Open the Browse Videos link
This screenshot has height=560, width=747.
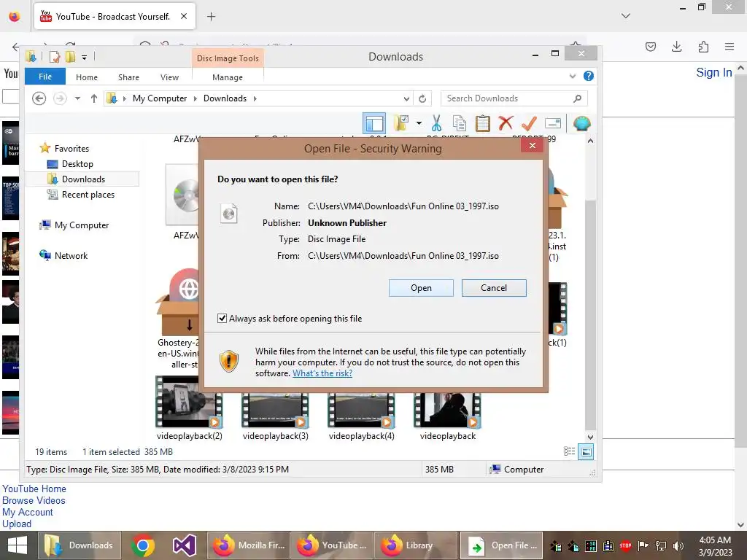point(34,500)
